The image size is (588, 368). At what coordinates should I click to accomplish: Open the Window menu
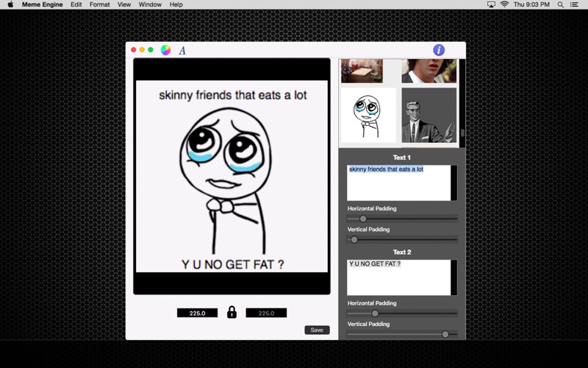click(x=150, y=4)
